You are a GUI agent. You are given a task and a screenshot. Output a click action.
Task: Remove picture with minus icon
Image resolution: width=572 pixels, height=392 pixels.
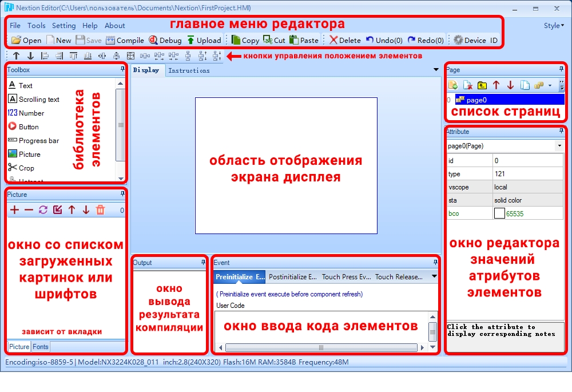tap(29, 210)
